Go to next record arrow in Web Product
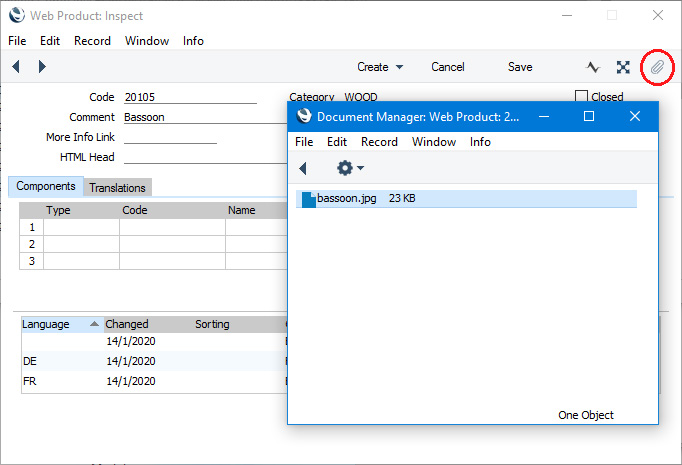This screenshot has width=682, height=465. tap(42, 67)
